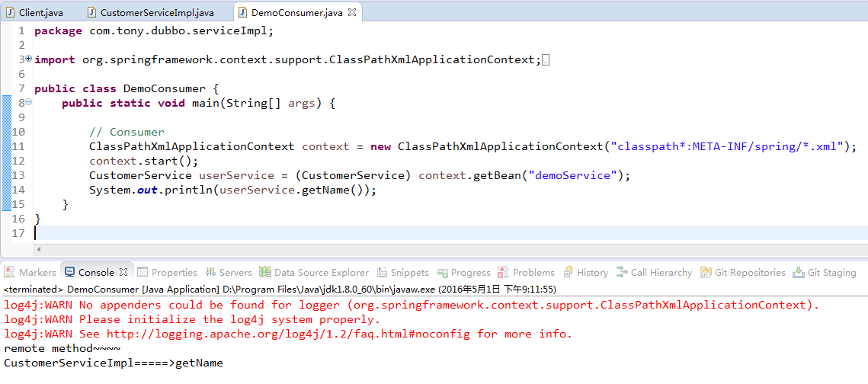Open the Call Hierarchy view tab
The image size is (868, 384).
coord(653,272)
